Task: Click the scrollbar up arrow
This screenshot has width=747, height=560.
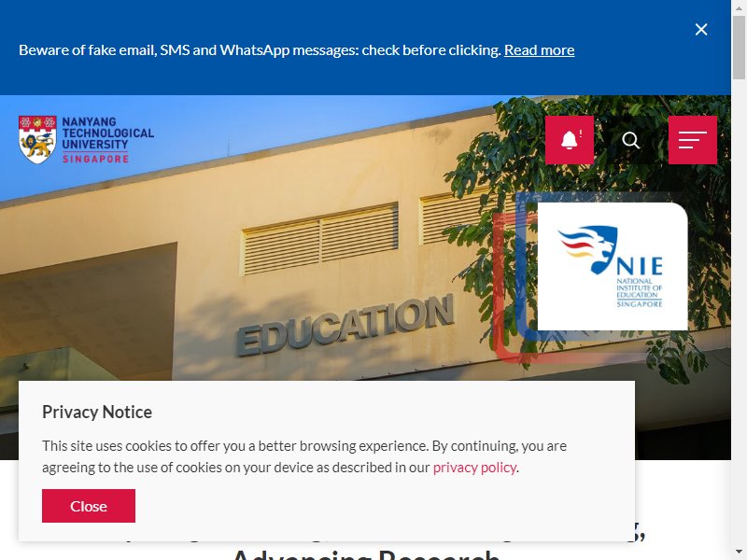Action: 739,7
